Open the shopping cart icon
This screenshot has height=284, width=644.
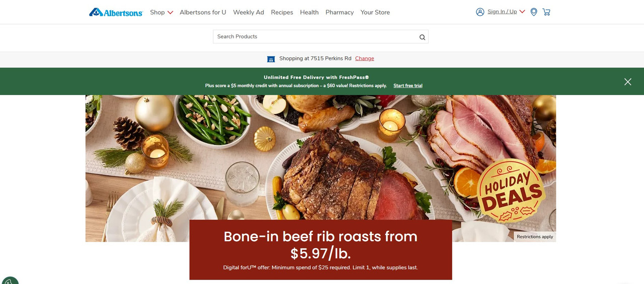click(x=546, y=12)
